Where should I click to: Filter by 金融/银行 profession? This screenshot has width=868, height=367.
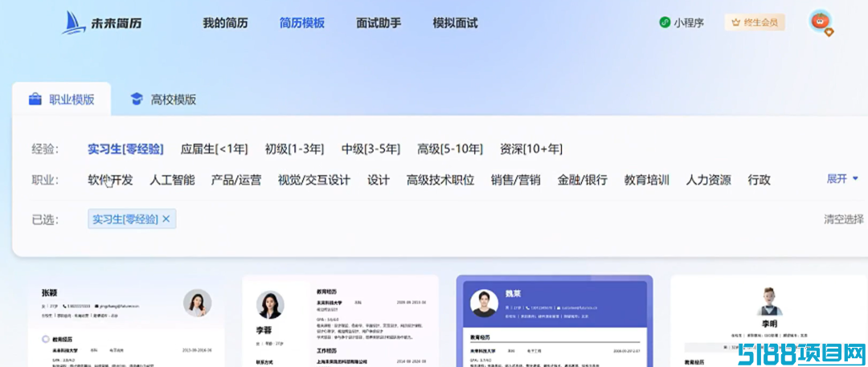pos(583,180)
